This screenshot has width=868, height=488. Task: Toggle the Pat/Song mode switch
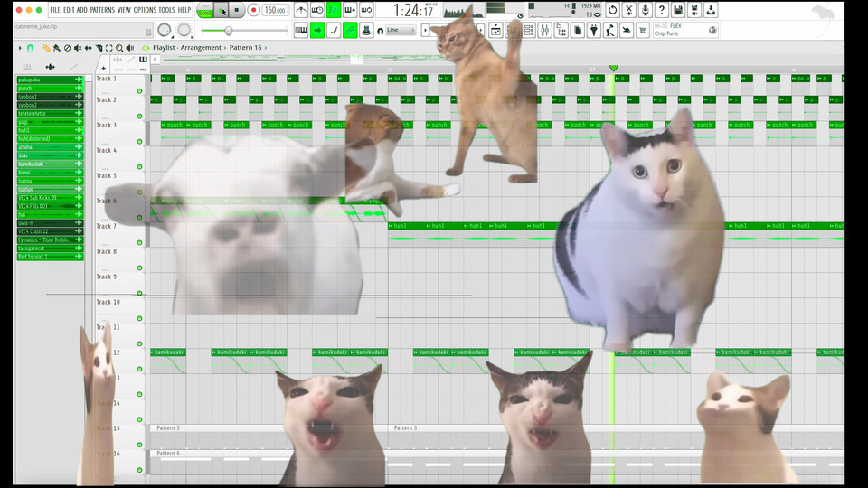[205, 10]
